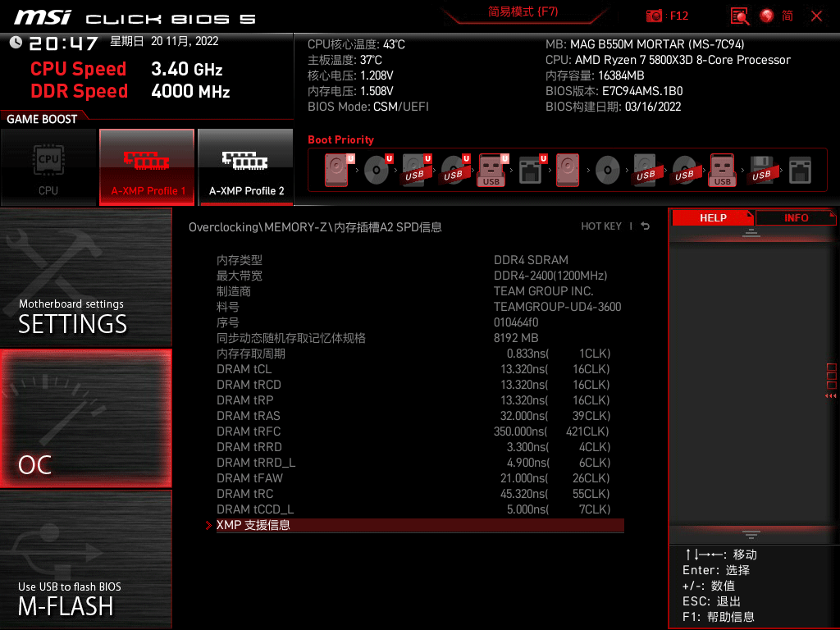Click the DRAM tFAW row
Screen dimensions: 840x630
420,478
